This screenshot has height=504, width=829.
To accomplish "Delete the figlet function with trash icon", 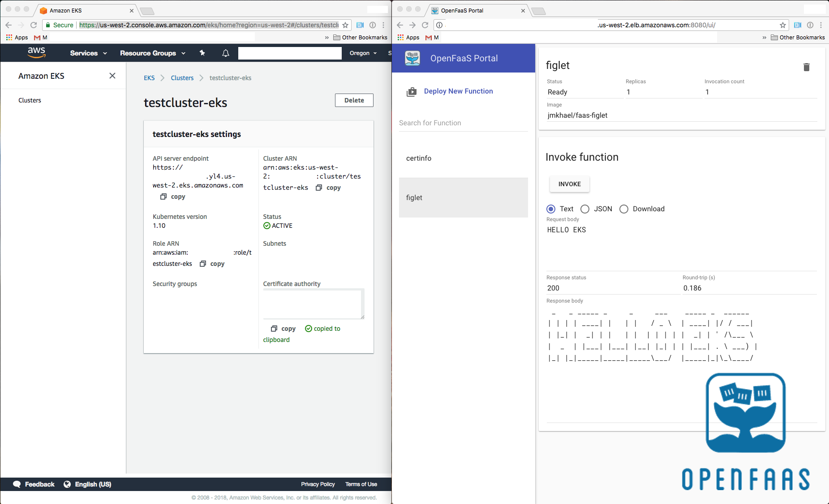I will [x=807, y=67].
